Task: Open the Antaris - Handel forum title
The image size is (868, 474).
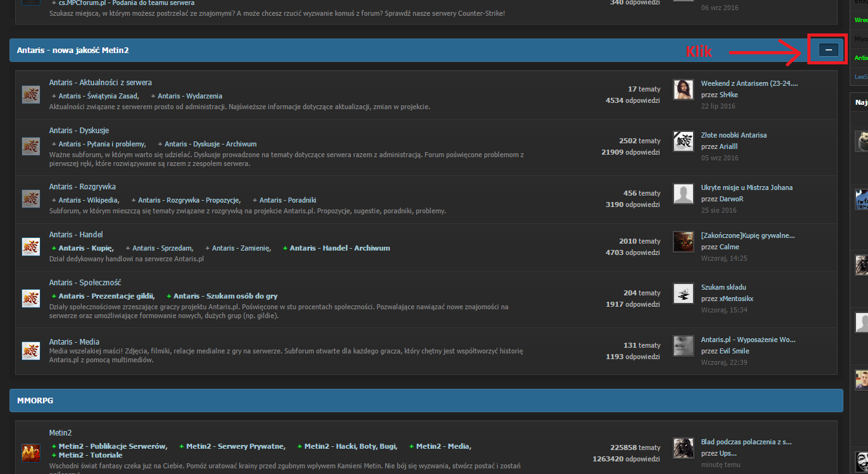Action: pyautogui.click(x=76, y=235)
